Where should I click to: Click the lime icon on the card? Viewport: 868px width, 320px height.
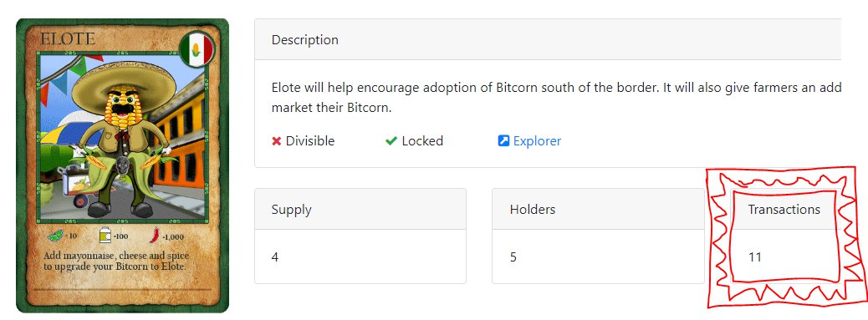[56, 236]
